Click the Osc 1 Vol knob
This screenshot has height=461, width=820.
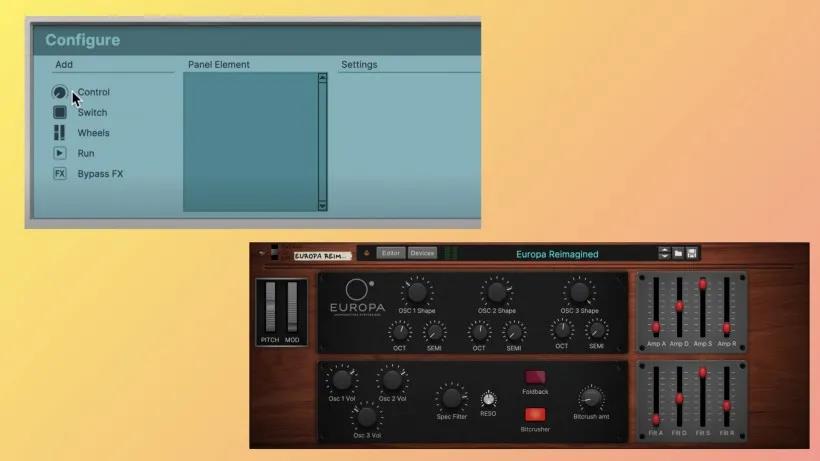pos(341,381)
